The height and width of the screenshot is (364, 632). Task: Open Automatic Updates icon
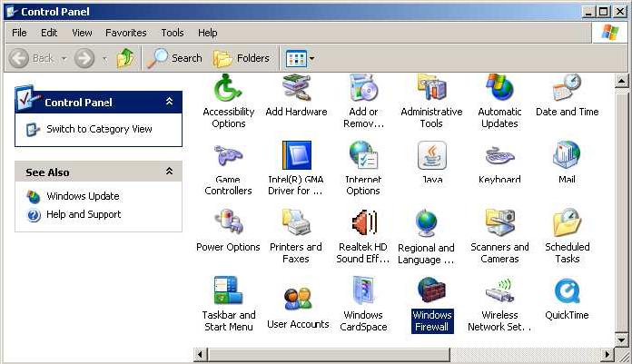(499, 88)
